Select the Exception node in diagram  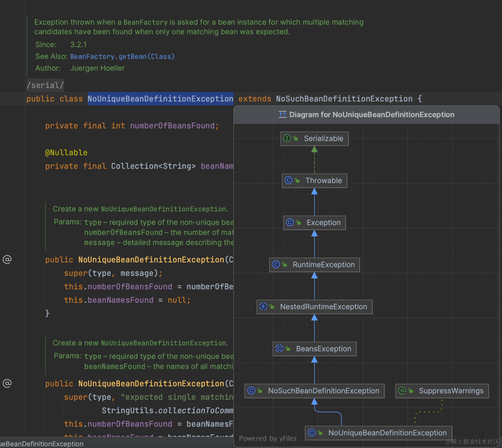(x=314, y=223)
